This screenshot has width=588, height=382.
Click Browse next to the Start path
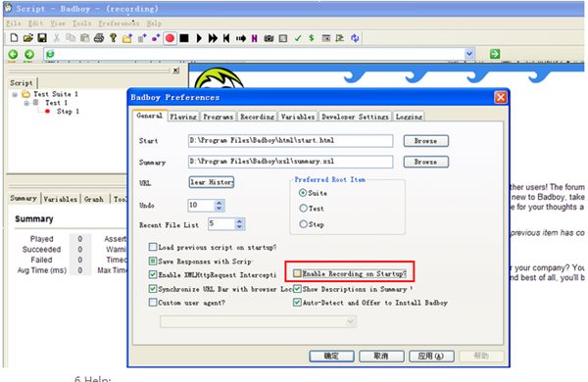coord(425,141)
